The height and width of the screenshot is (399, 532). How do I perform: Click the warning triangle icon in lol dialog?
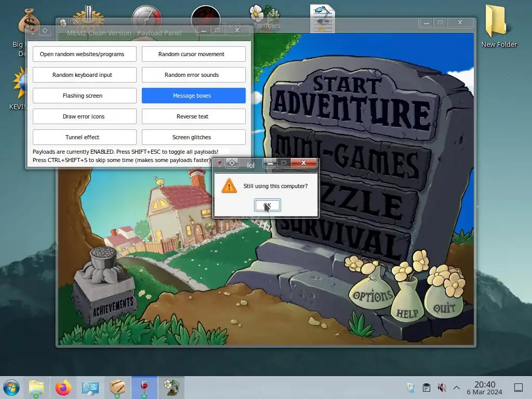click(x=229, y=186)
